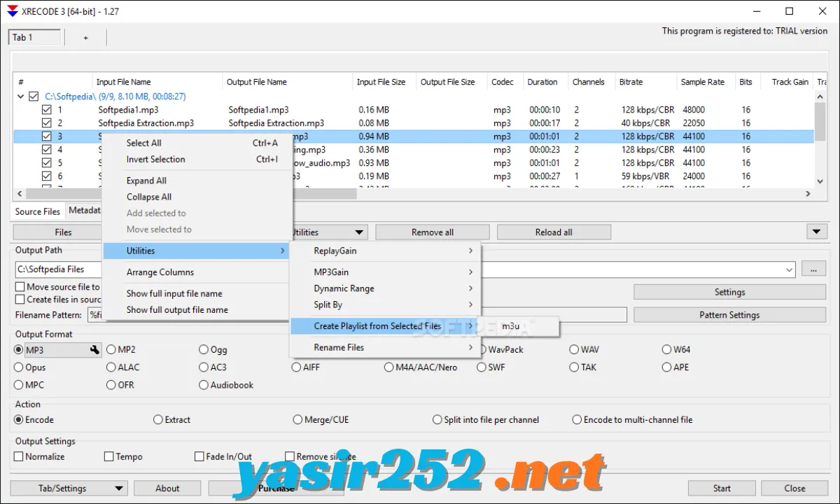840x504 pixels.
Task: Open the MP3Gain submenu
Action: pyautogui.click(x=385, y=272)
